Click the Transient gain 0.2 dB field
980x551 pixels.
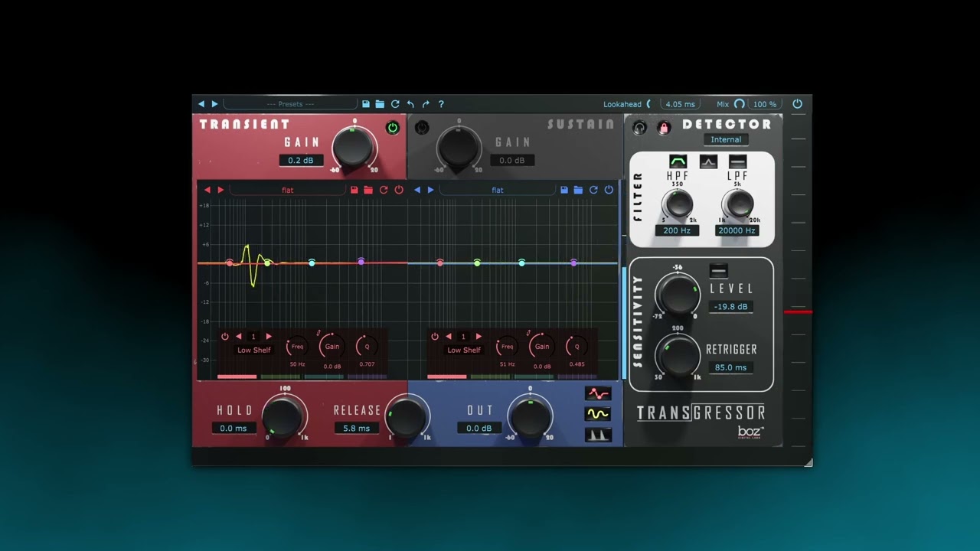click(x=301, y=160)
